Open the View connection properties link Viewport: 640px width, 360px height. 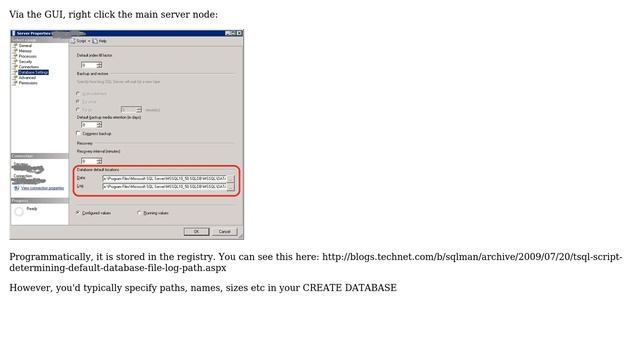click(42, 188)
